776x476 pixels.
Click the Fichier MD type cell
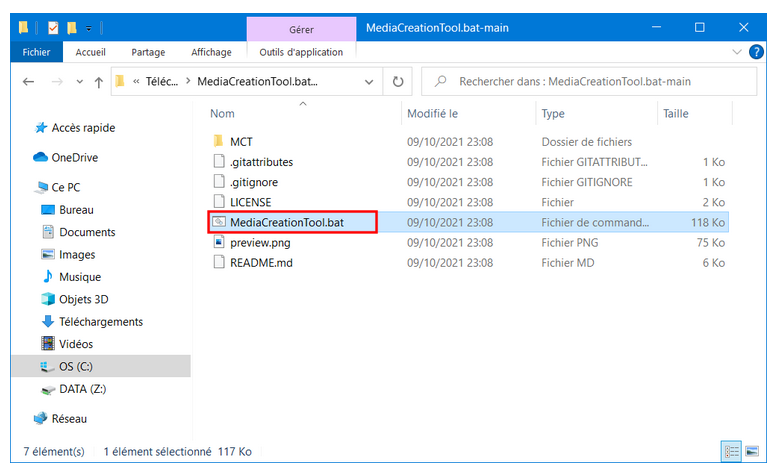568,263
